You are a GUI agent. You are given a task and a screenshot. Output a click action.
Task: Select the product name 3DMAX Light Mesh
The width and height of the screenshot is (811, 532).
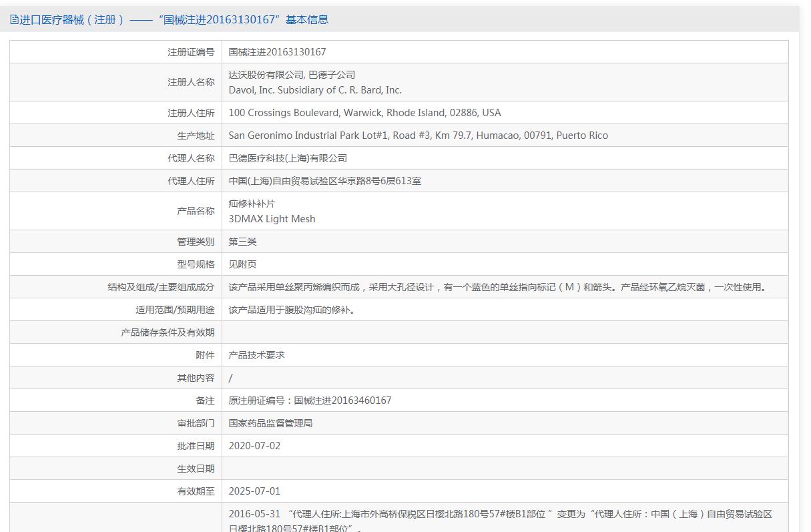(x=272, y=219)
